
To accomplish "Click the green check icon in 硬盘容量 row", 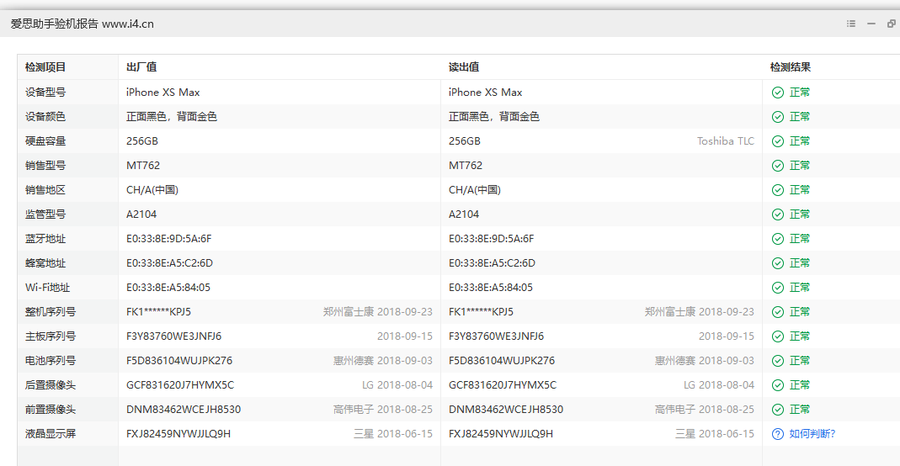I will pyautogui.click(x=778, y=141).
